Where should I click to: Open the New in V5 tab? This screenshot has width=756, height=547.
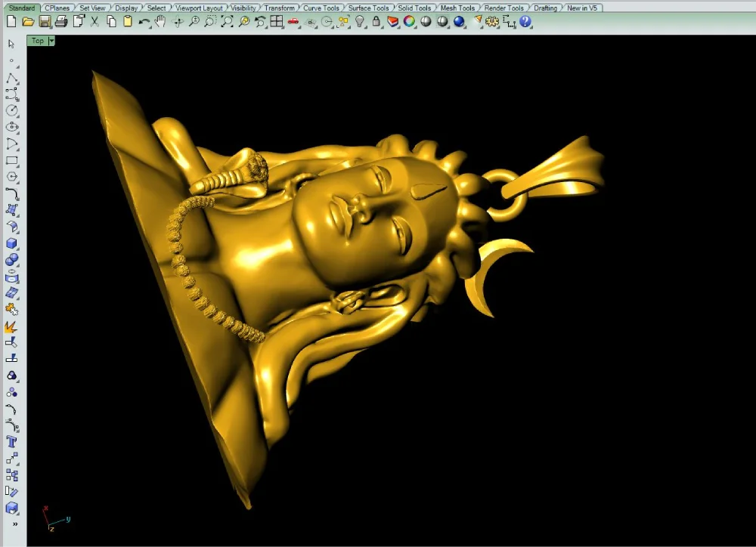point(582,8)
